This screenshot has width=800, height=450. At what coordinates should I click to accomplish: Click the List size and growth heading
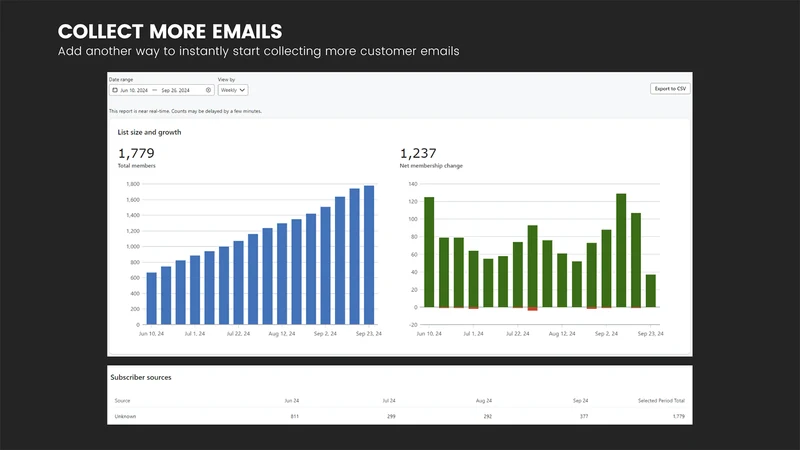149,132
